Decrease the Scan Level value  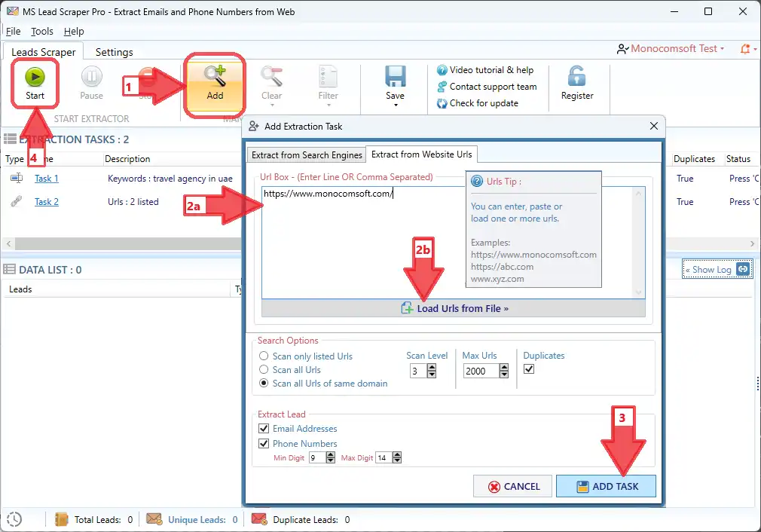432,375
